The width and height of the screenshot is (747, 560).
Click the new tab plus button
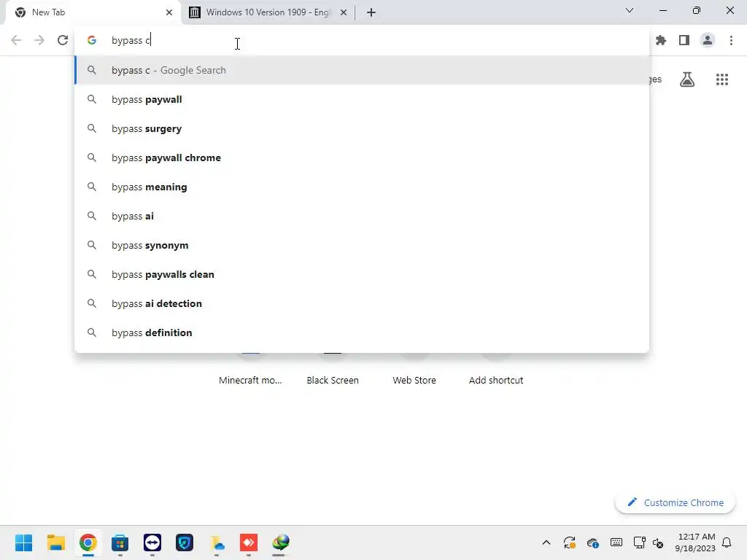(371, 12)
